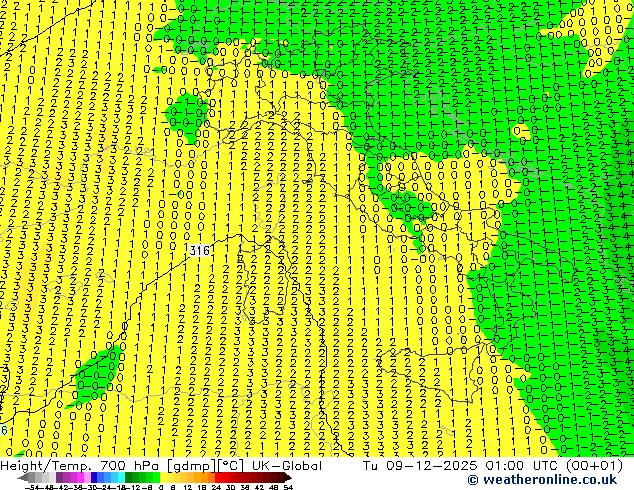The height and width of the screenshot is (490, 634).
Task: Click the bright green swatch in the scale
Action: click(156, 478)
